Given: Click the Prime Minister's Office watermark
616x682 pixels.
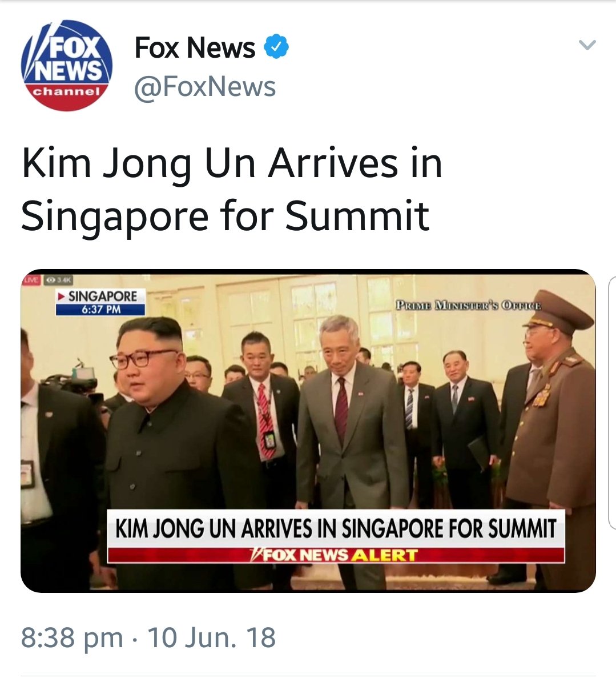Looking at the screenshot, I should click(468, 305).
